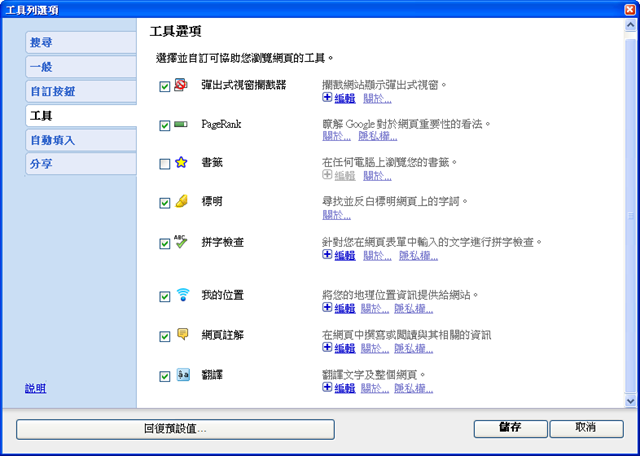Screen dimensions: 640x456
Task: Toggle the 我的位置 checkbox
Action: [x=164, y=296]
